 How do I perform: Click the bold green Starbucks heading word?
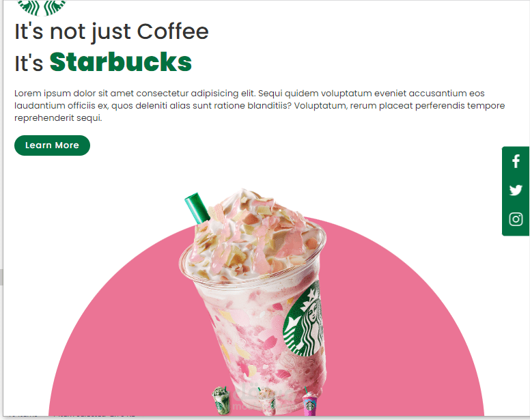coord(121,62)
